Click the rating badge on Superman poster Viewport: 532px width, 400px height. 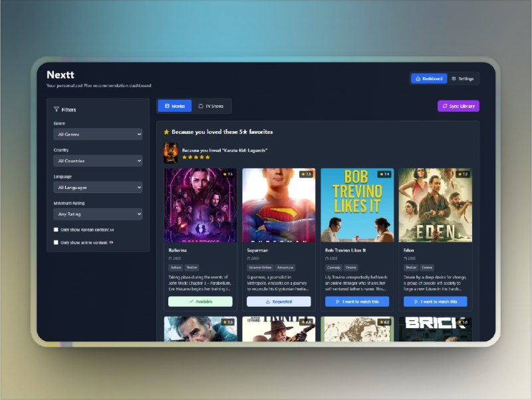[305, 174]
